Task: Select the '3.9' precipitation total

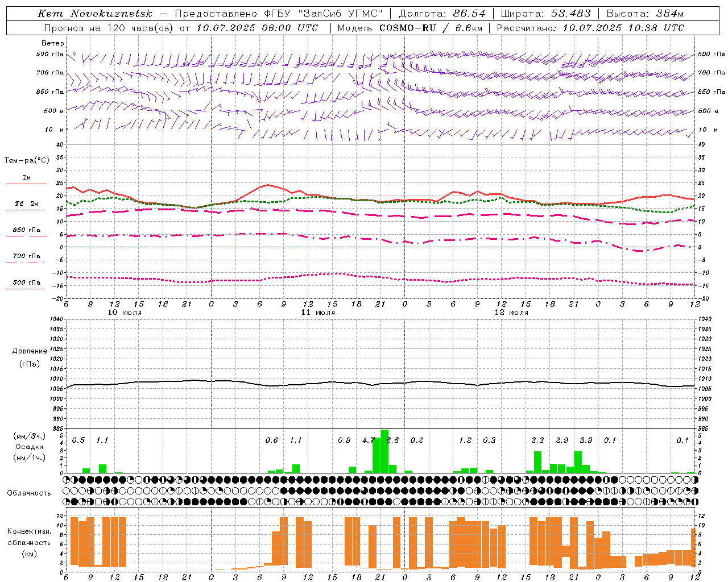Action: (x=586, y=440)
